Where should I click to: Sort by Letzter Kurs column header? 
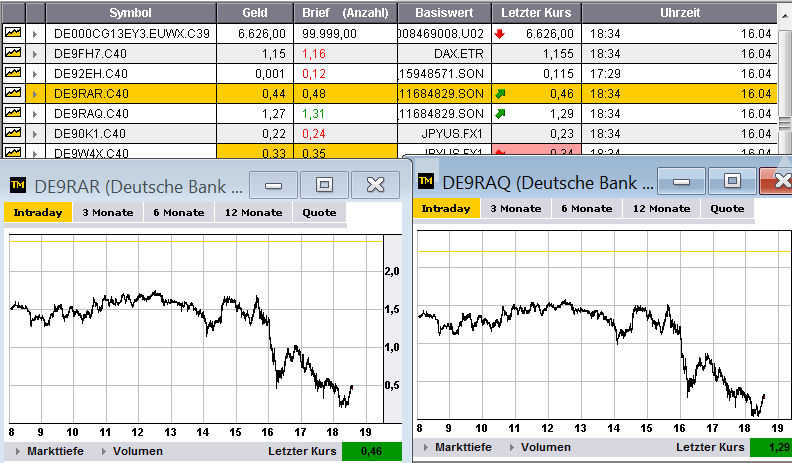(536, 13)
